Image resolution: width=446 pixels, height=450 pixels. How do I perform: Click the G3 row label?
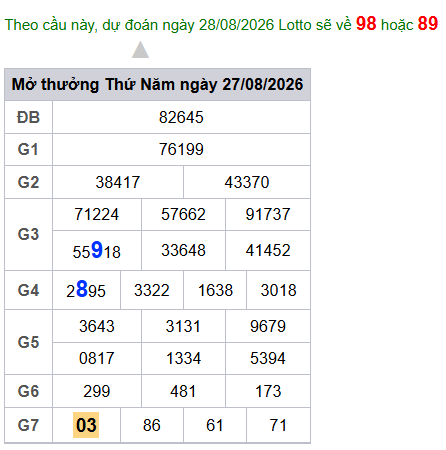click(28, 234)
